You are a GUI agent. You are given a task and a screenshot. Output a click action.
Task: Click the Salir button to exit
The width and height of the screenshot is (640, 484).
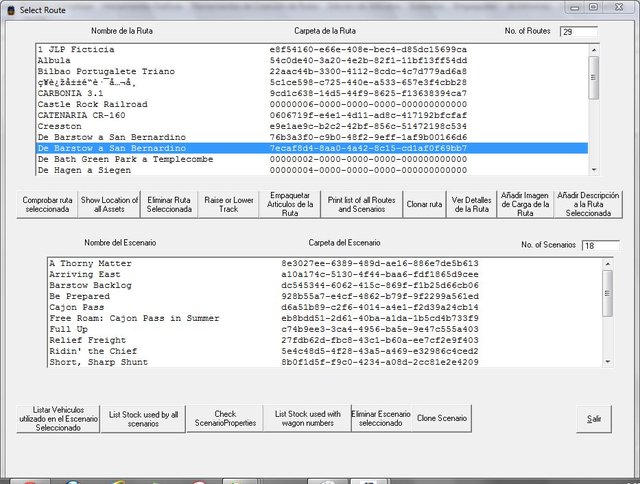coord(594,419)
